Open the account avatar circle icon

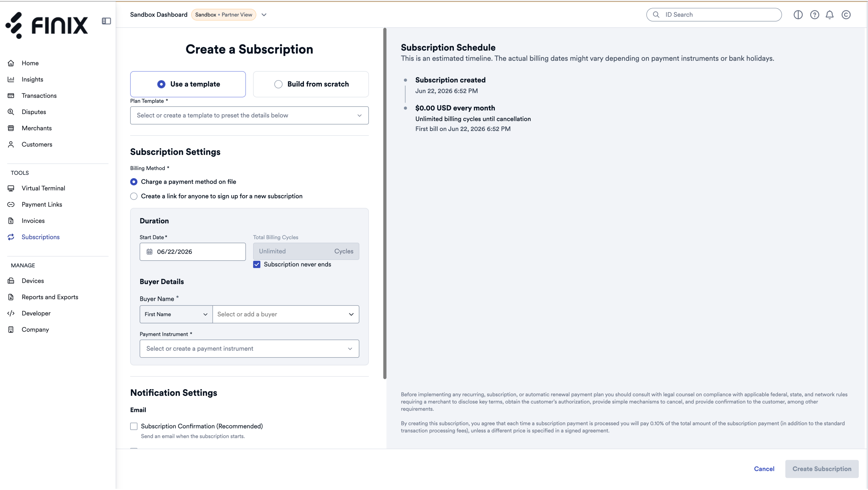[846, 15]
